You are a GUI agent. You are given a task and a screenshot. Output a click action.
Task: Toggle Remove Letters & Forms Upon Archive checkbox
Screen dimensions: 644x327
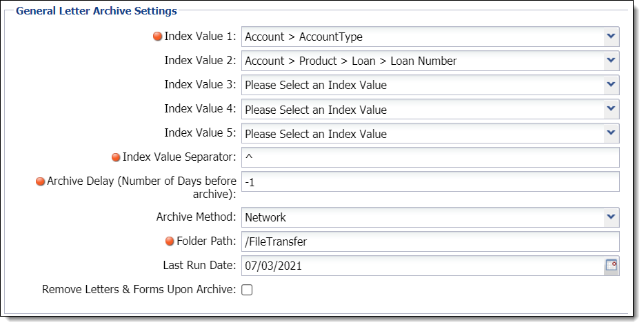coord(247,290)
